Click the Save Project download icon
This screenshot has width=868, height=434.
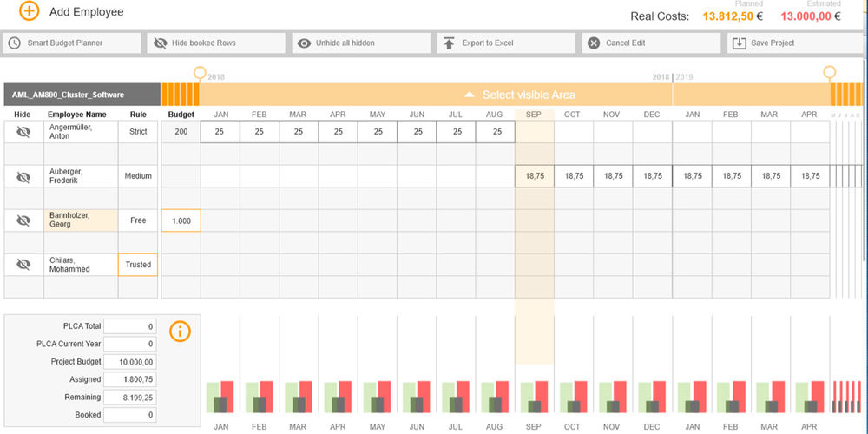tap(739, 43)
